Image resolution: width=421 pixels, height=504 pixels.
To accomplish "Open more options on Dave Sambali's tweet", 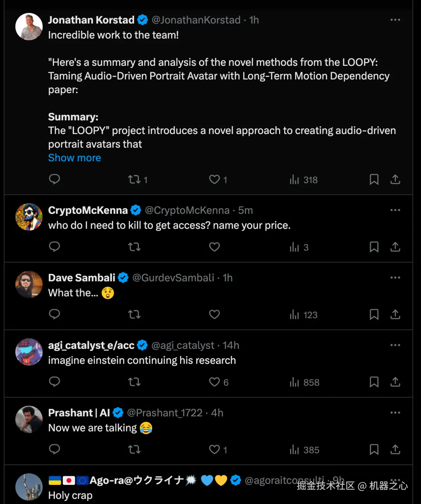I will (395, 278).
